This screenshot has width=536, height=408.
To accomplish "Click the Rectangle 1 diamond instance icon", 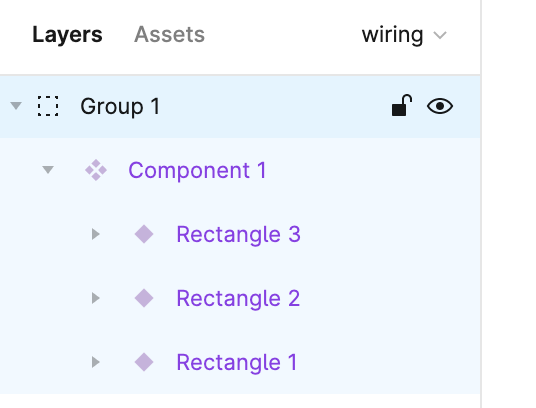I will [144, 362].
